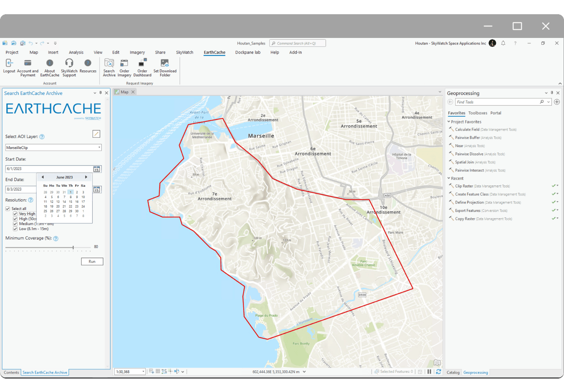The height and width of the screenshot is (392, 564).
Task: Click the Run button
Action: [x=92, y=262]
